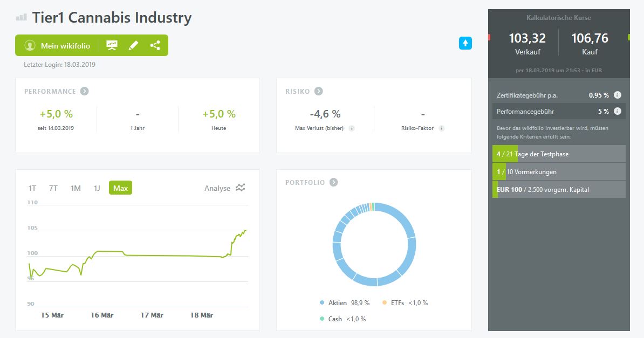This screenshot has width=644, height=338.
Task: Open info icon next to Zertifikategebühr p.a.
Action: [618, 95]
